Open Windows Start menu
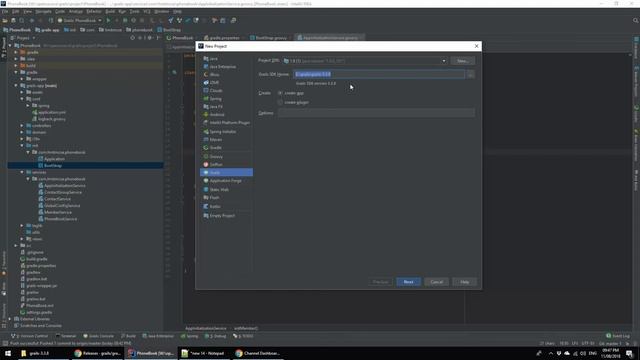This screenshot has width=640, height=360. pyautogui.click(x=8, y=353)
